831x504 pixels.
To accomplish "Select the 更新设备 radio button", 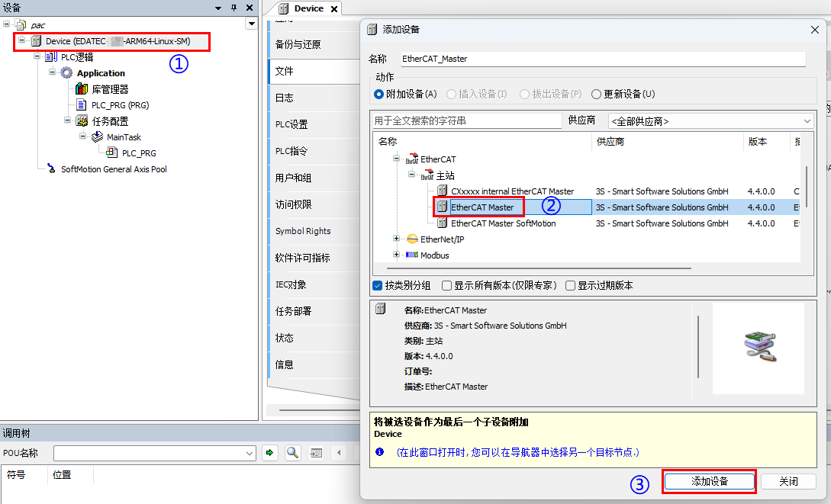I will pyautogui.click(x=596, y=95).
